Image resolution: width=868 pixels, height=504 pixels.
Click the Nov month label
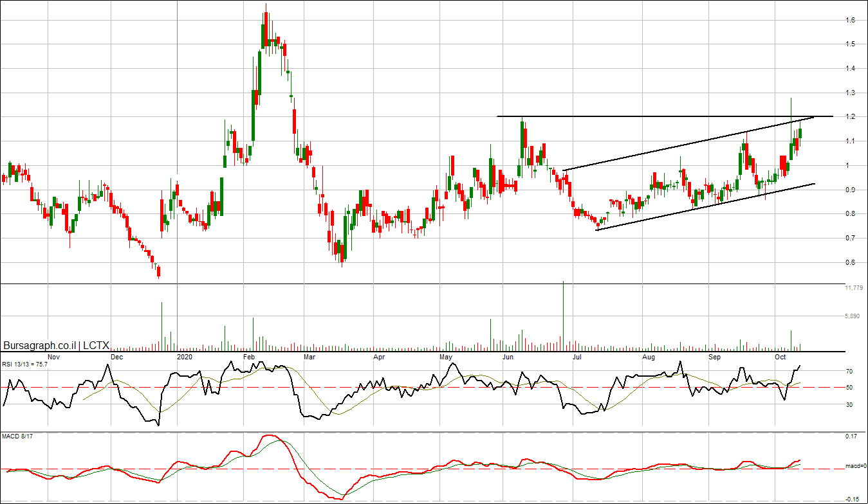54,356
